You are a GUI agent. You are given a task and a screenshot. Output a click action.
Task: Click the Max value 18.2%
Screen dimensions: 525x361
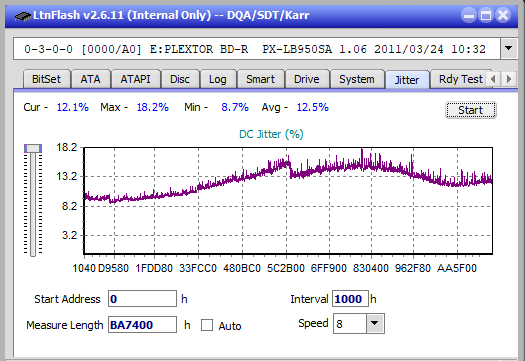coord(153,107)
